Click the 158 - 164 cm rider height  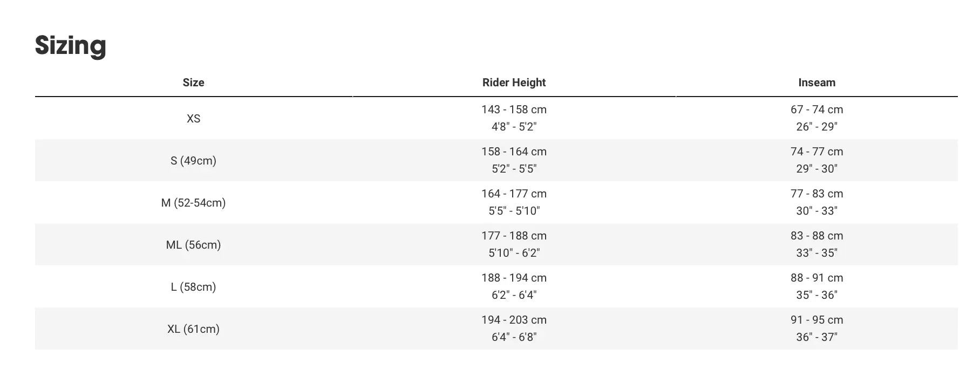[514, 152]
